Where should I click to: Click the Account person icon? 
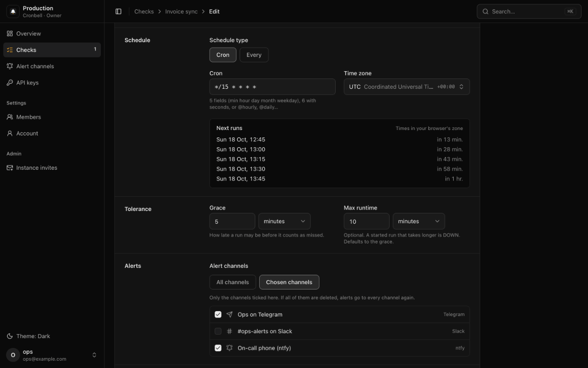tap(10, 133)
